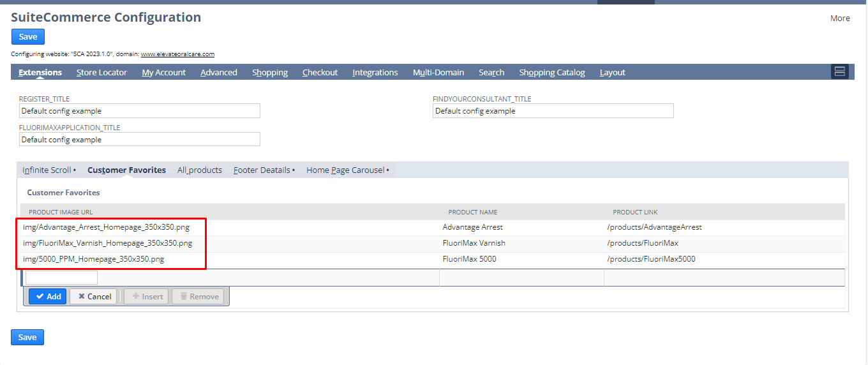
Task: Click the top Save button
Action: [28, 36]
